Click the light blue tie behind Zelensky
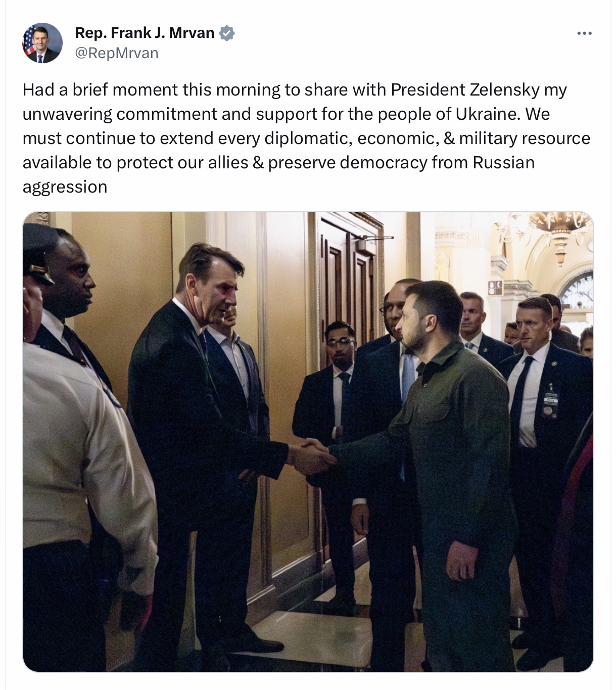Image resolution: width=616 pixels, height=690 pixels. 407,377
